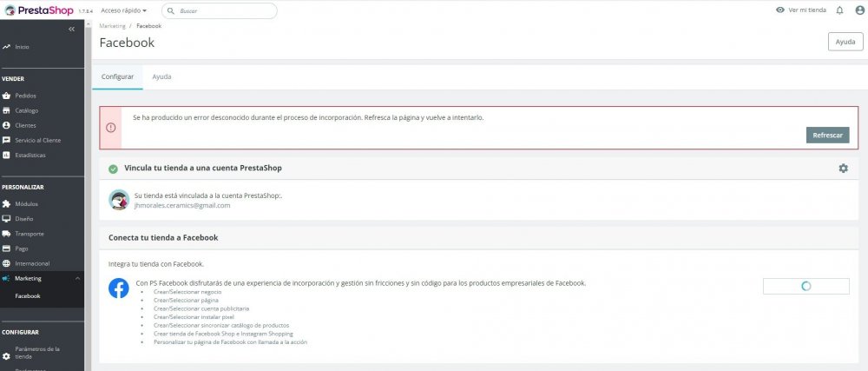The image size is (868, 371).
Task: Expand the Acceso rápido dropdown
Action: pos(124,10)
